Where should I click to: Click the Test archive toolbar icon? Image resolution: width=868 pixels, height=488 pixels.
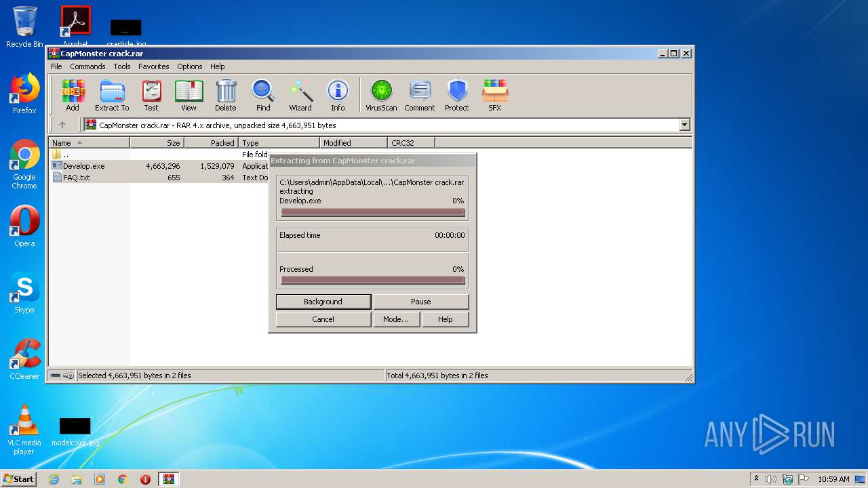(x=151, y=95)
